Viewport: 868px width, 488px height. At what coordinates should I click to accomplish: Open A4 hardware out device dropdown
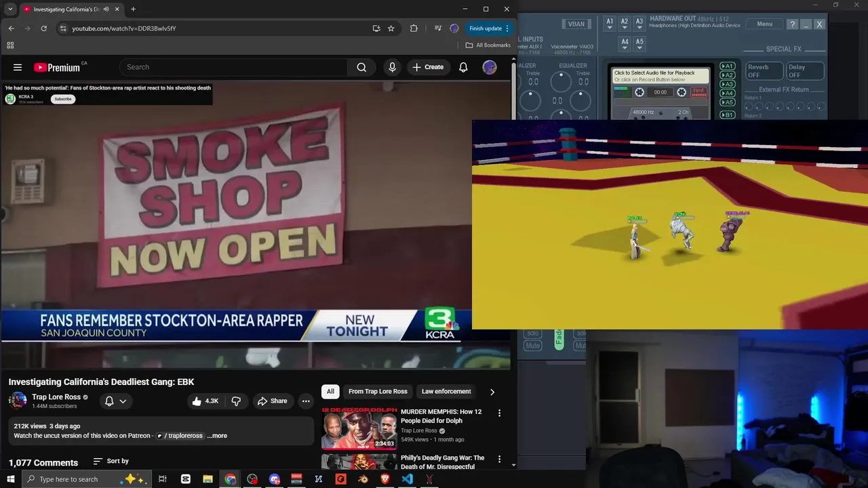(x=625, y=44)
